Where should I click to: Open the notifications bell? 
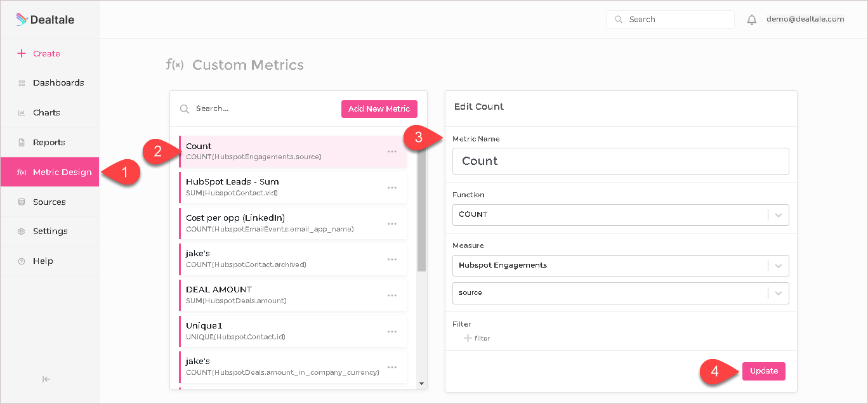752,20
